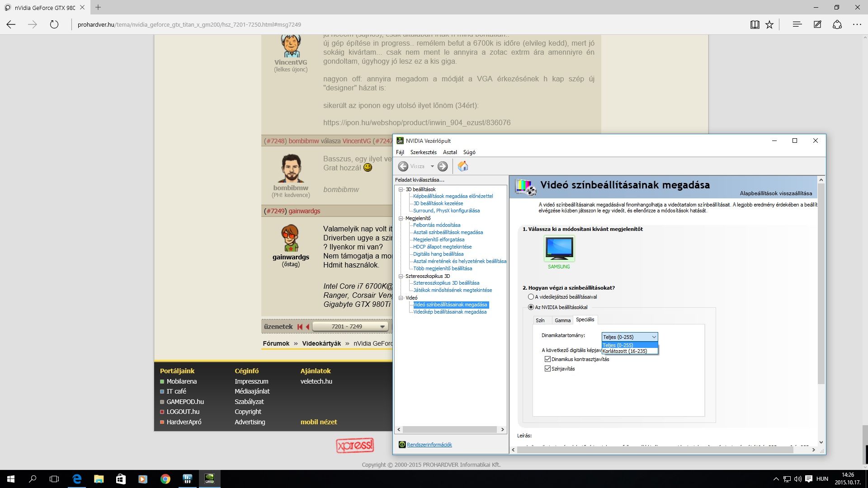
Task: Click the mobil nézet footer link
Action: [319, 422]
